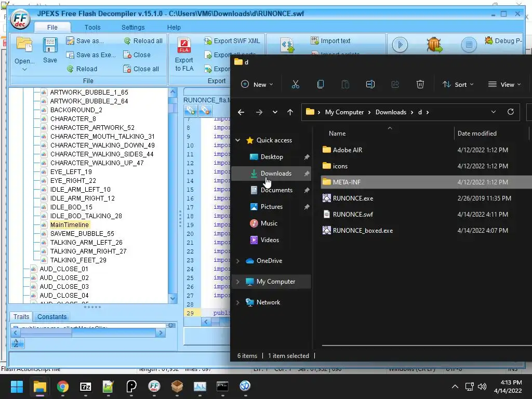532x399 pixels.
Task: Open the Sort dropdown in Explorer
Action: pyautogui.click(x=458, y=85)
